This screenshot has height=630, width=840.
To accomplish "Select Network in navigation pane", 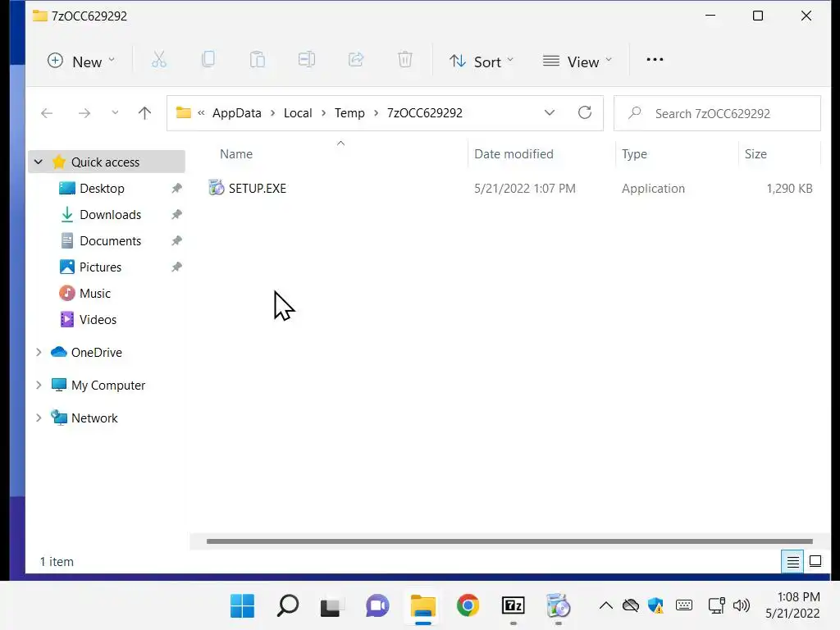I will 94,418.
